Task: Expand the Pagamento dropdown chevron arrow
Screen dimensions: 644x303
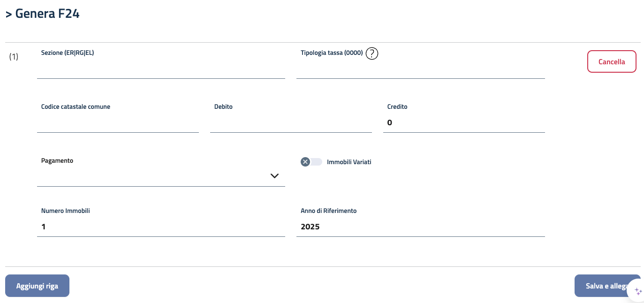Action: tap(275, 176)
